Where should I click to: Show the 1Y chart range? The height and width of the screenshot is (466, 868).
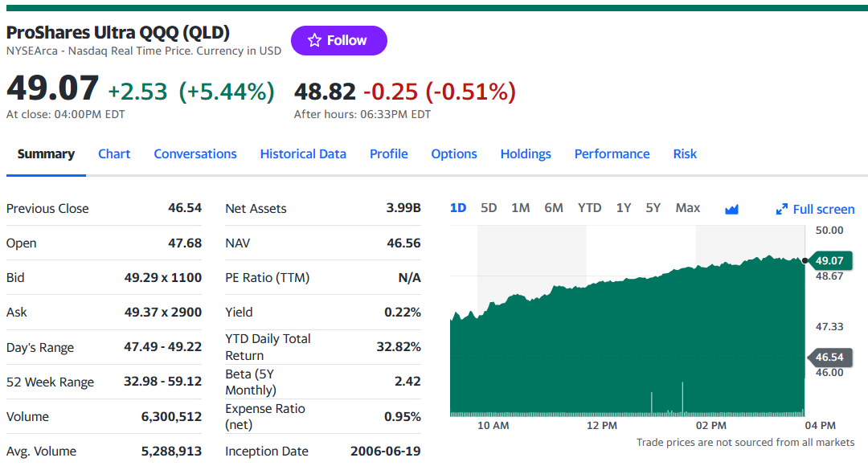point(624,208)
